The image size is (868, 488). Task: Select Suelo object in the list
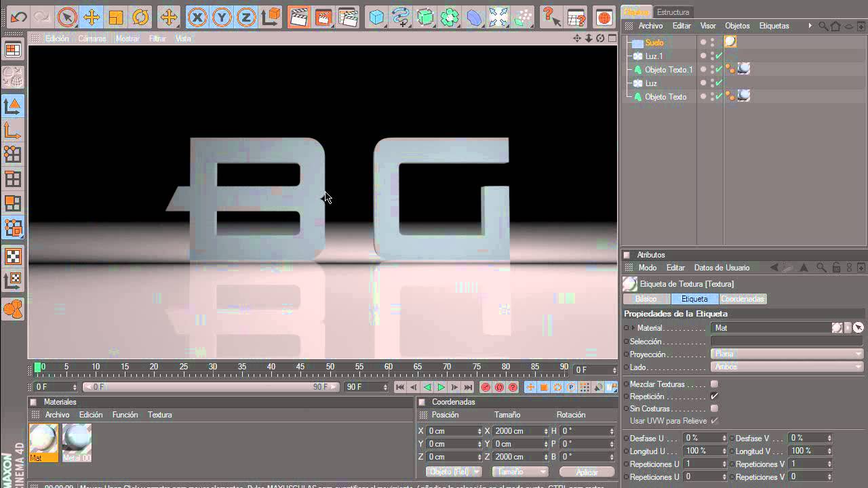coord(654,43)
